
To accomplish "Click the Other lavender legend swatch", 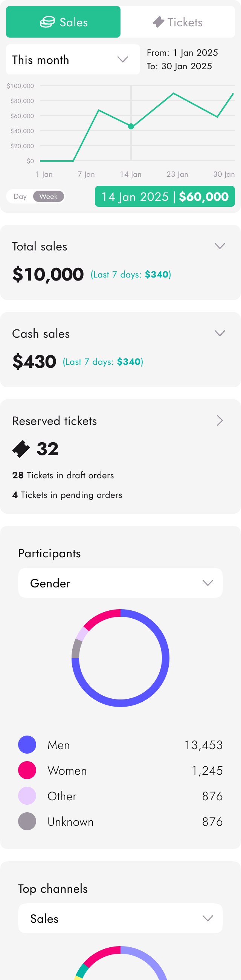I will point(27,795).
